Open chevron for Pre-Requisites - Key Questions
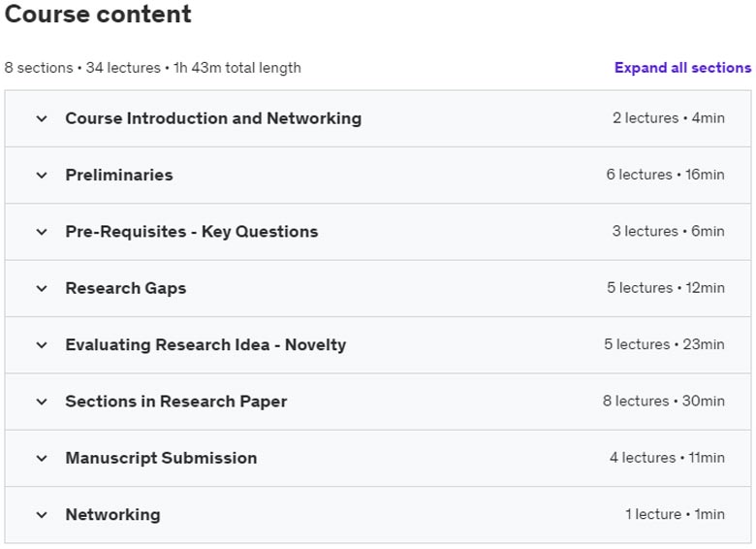756x549 pixels. click(42, 232)
